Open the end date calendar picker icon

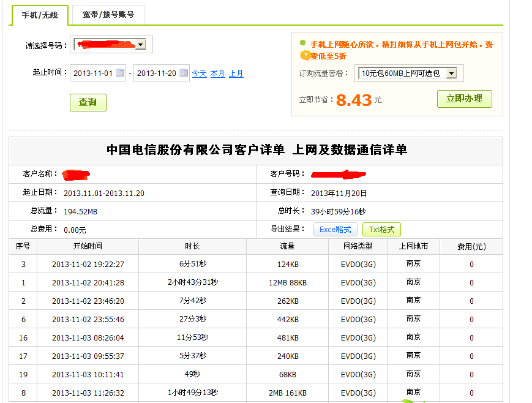click(184, 73)
